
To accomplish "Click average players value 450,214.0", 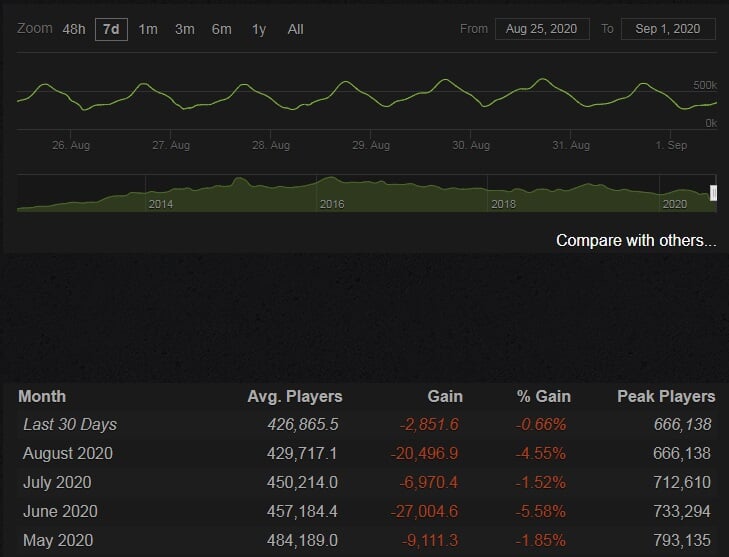I will [302, 482].
